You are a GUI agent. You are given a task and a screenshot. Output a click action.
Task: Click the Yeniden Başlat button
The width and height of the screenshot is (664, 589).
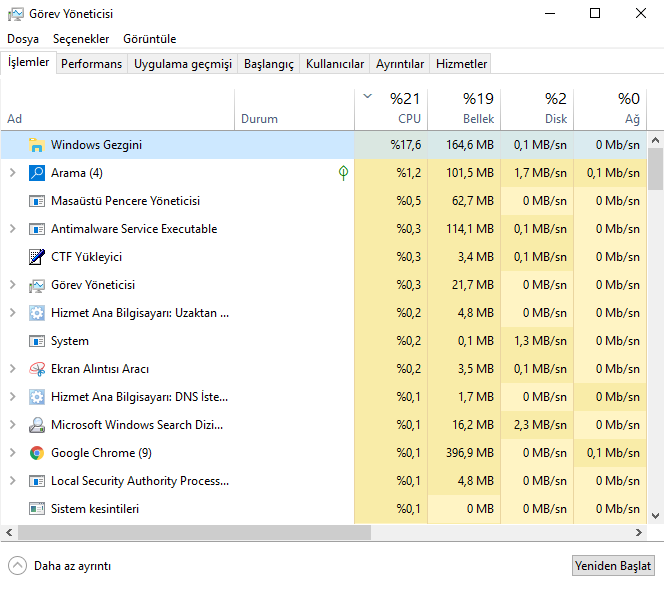(x=613, y=566)
